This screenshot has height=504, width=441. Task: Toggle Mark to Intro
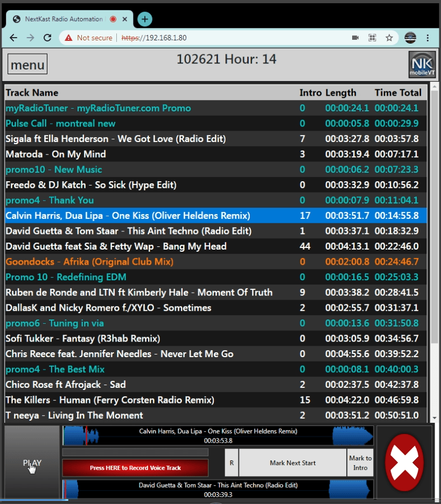(x=360, y=463)
